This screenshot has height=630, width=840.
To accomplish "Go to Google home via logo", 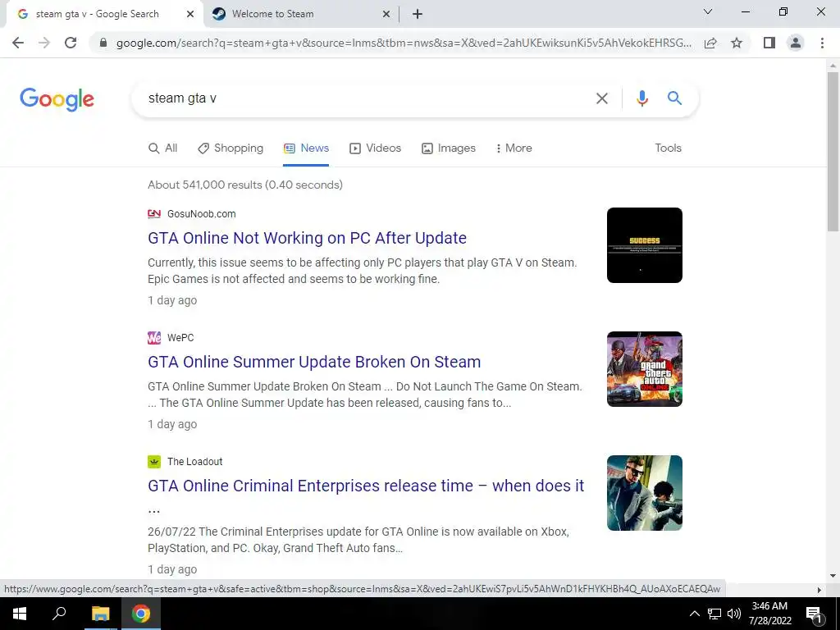I will click(x=57, y=99).
